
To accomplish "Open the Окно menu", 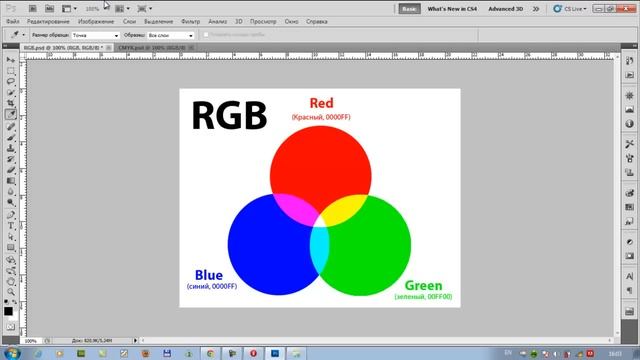I will [291, 22].
